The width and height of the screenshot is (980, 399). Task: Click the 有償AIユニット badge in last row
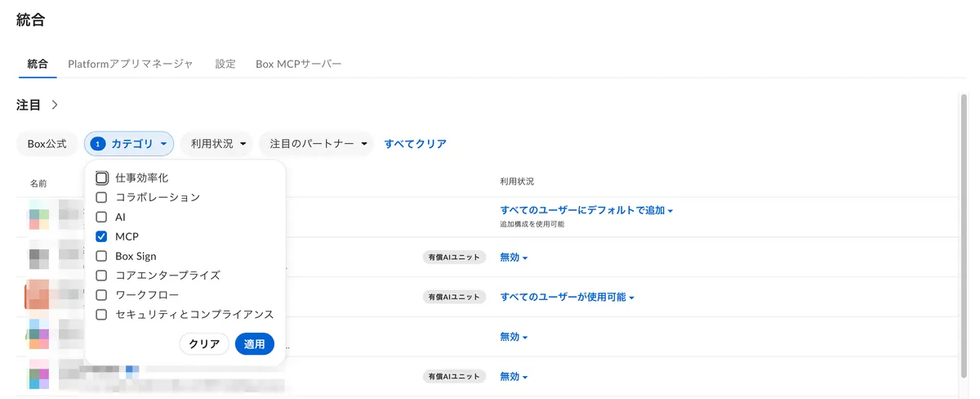pos(454,377)
